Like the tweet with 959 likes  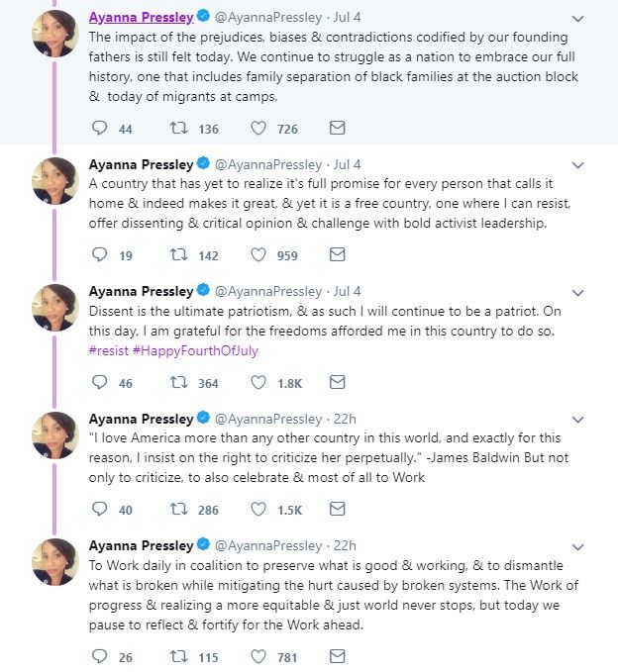[x=258, y=255]
